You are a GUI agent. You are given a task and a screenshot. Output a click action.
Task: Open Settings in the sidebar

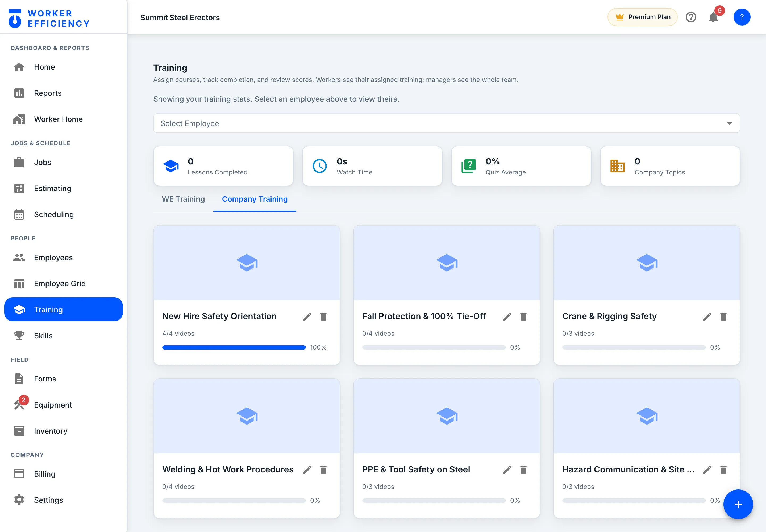click(63, 500)
